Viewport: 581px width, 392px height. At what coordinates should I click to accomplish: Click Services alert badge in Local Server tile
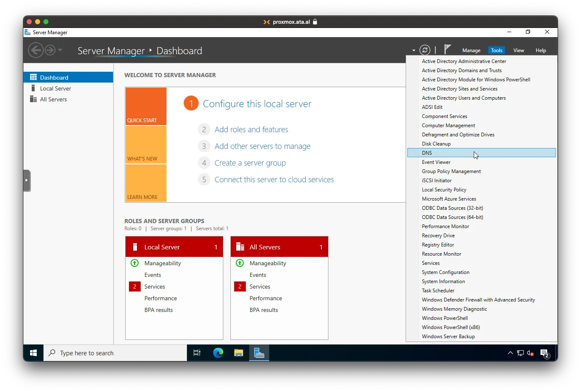click(135, 286)
